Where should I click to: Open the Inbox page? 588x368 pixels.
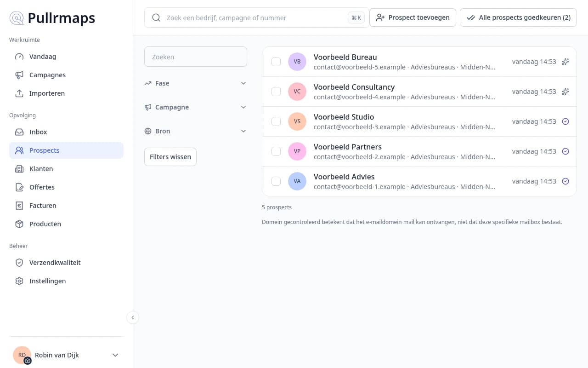click(x=66, y=132)
